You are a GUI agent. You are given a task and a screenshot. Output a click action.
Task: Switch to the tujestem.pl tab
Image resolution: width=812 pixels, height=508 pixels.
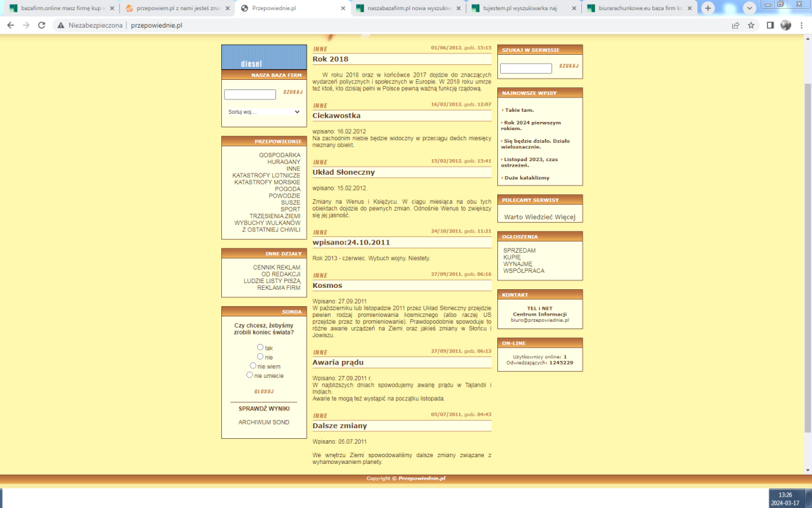pyautogui.click(x=525, y=8)
